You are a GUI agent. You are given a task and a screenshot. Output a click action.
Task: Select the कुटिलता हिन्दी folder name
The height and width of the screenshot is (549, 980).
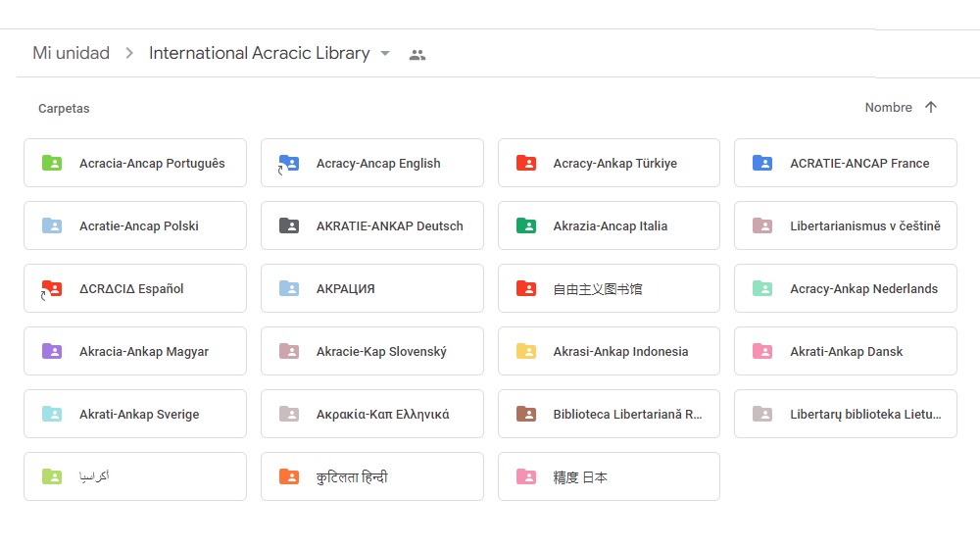tap(352, 477)
